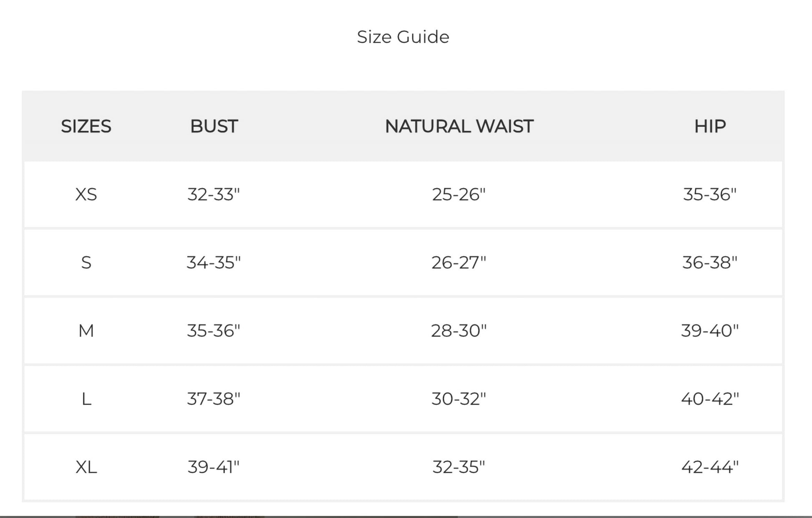This screenshot has height=518, width=812.
Task: Click the XL size row label
Action: click(86, 467)
